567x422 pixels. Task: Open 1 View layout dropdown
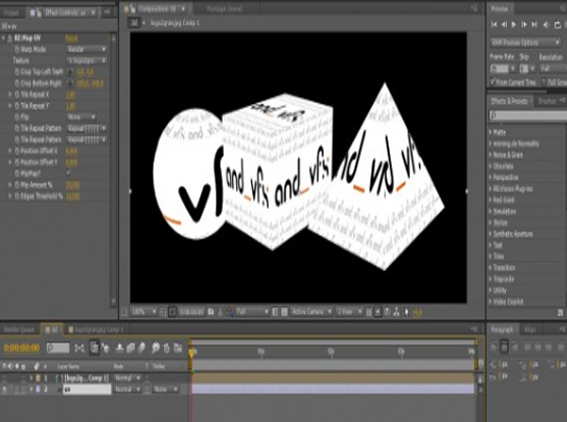click(x=349, y=312)
